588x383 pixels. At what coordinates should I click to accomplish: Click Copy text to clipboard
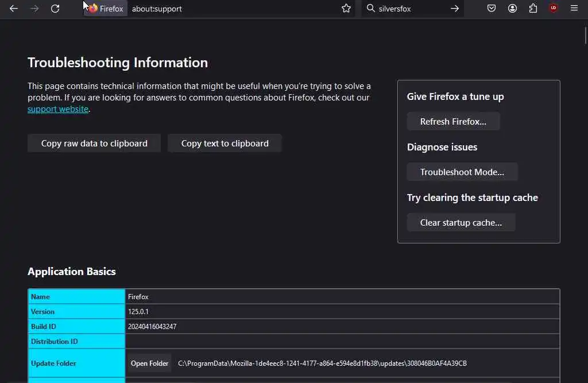[225, 144]
